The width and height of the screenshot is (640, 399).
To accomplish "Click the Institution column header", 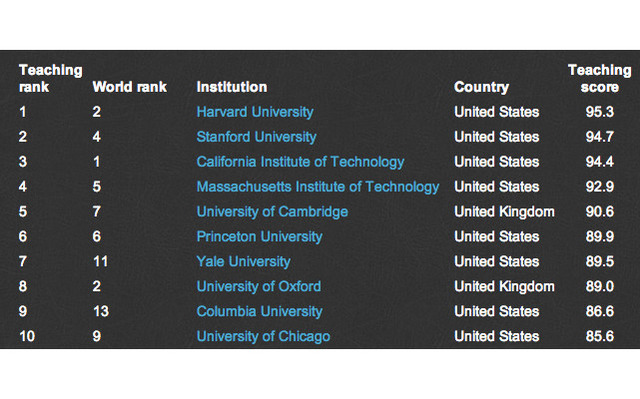I will pyautogui.click(x=232, y=87).
